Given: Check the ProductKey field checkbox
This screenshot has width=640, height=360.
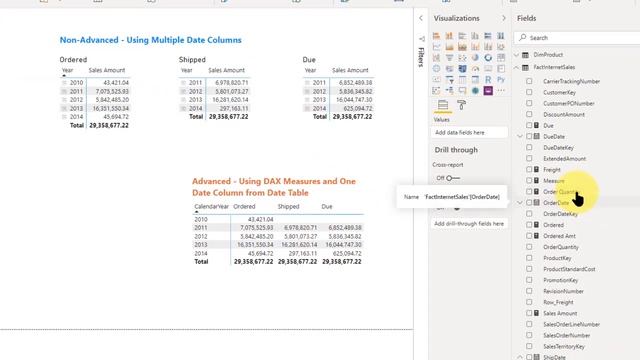Looking at the screenshot, I should (529, 258).
